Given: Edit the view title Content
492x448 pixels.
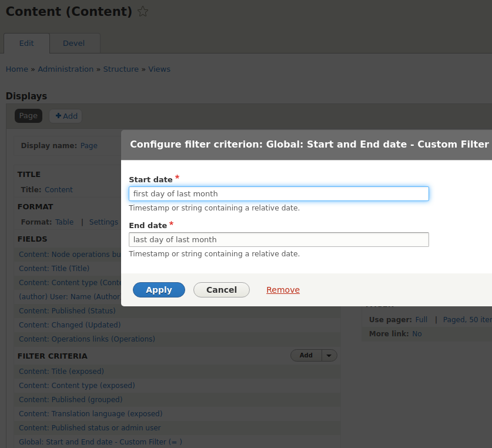Looking at the screenshot, I should coord(59,189).
